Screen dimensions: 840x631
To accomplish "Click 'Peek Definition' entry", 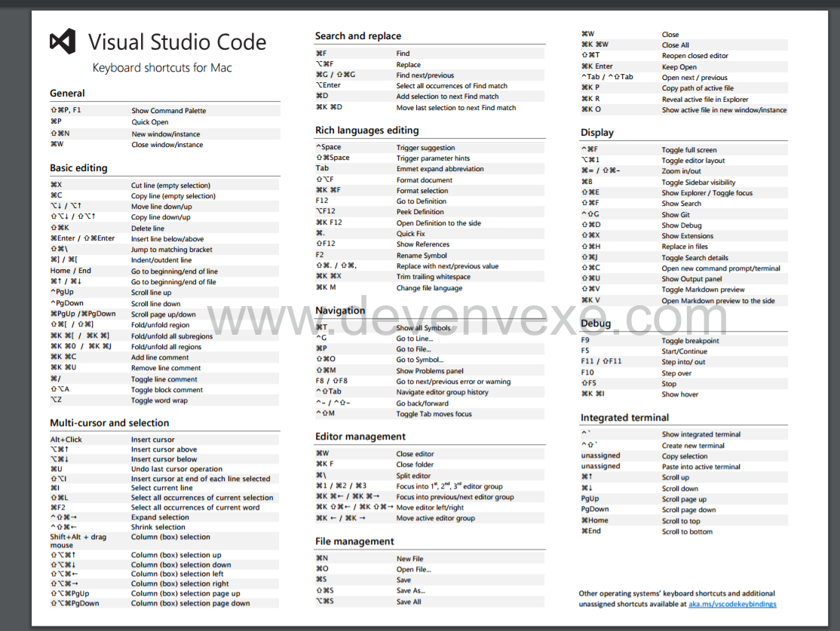I will [x=420, y=212].
